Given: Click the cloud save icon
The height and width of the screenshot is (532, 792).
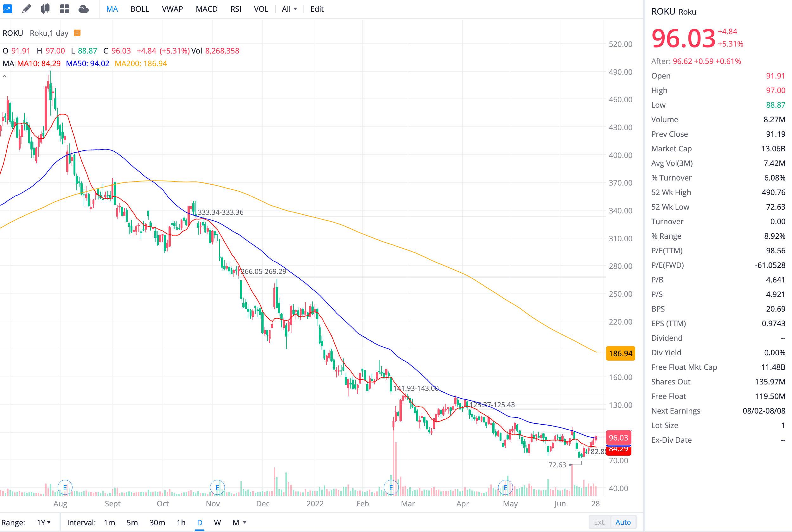Looking at the screenshot, I should (83, 9).
